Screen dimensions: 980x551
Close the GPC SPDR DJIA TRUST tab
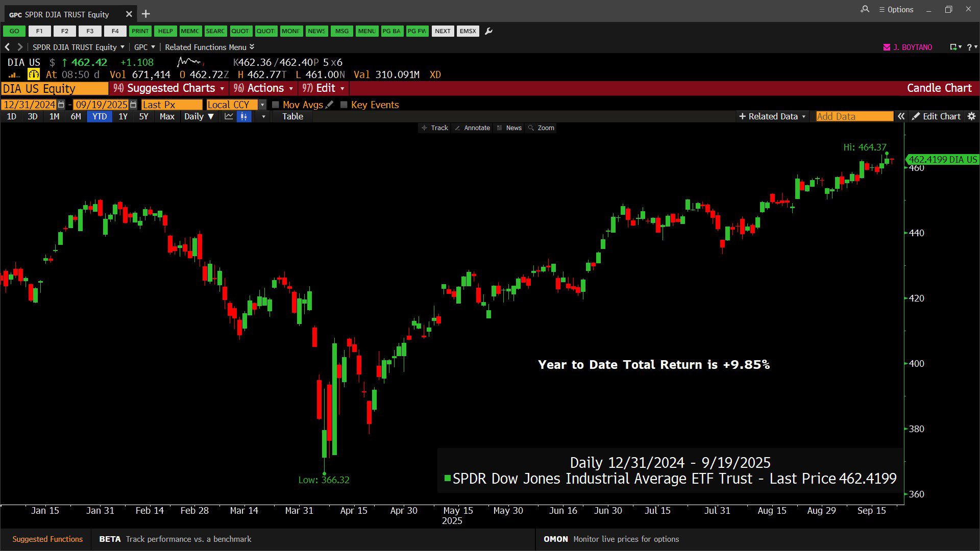tap(129, 14)
